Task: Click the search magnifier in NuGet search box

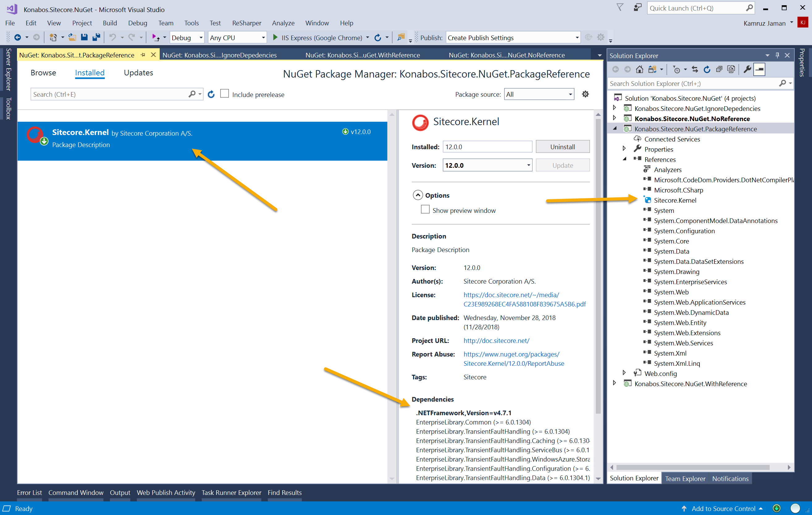Action: pos(192,94)
